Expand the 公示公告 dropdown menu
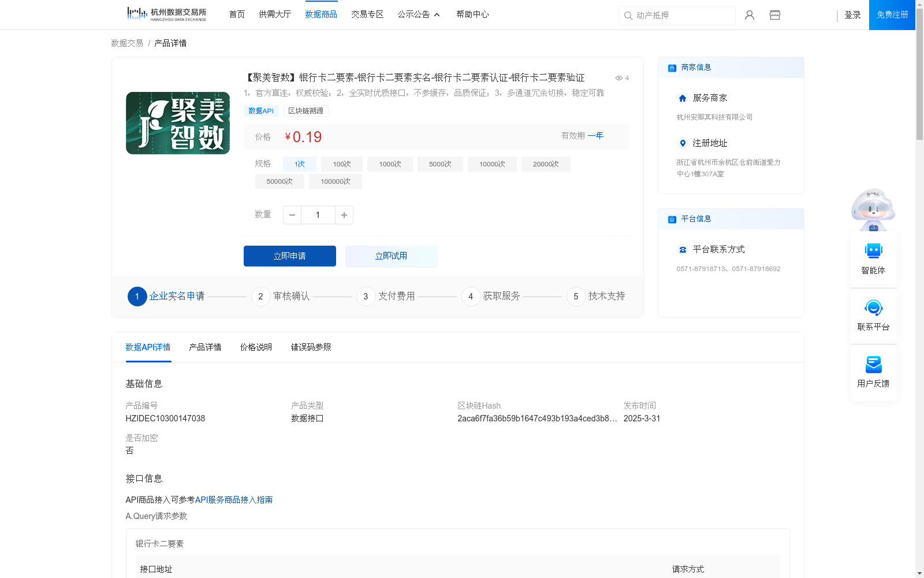Image resolution: width=924 pixels, height=578 pixels. [x=419, y=14]
